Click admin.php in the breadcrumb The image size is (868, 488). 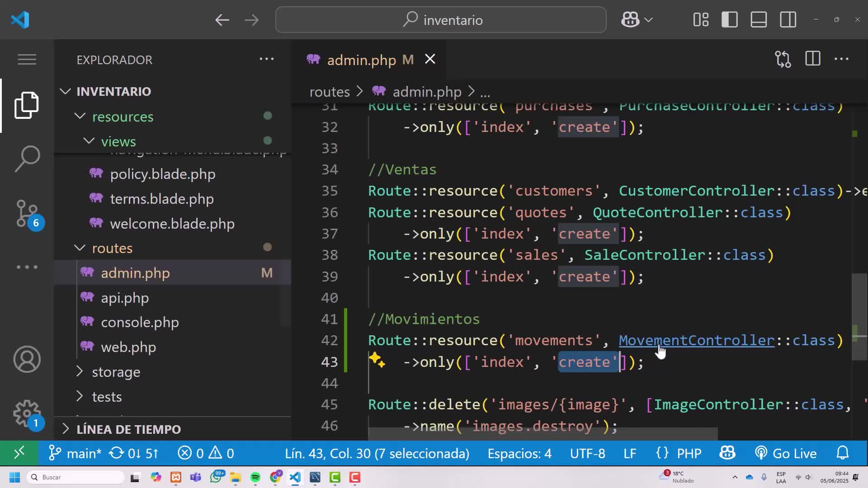426,92
